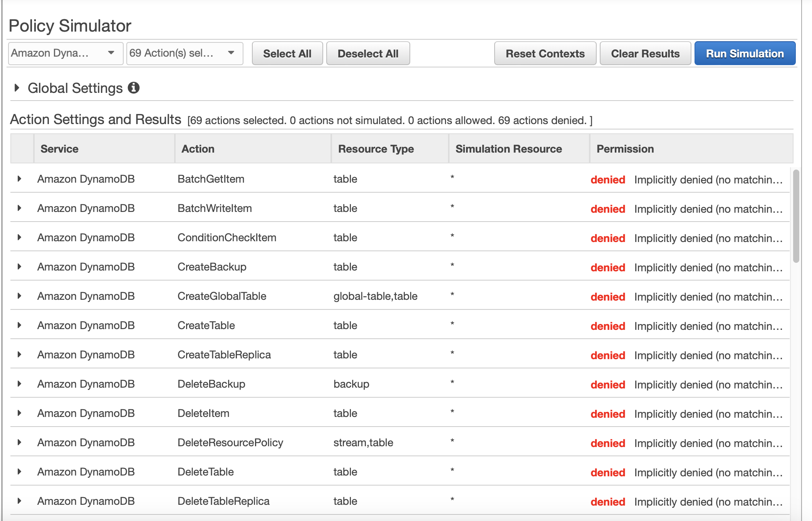Viewport: 812px width, 521px height.
Task: Click the Deselect All actions button
Action: pyautogui.click(x=369, y=54)
